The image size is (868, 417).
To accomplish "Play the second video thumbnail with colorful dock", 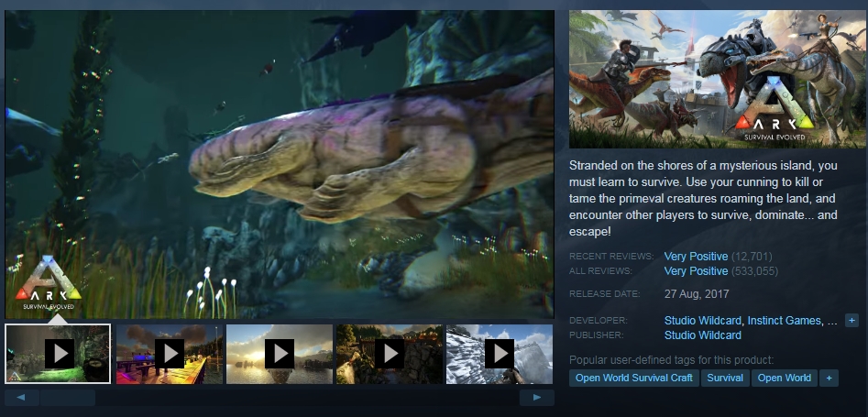I will pyautogui.click(x=170, y=354).
